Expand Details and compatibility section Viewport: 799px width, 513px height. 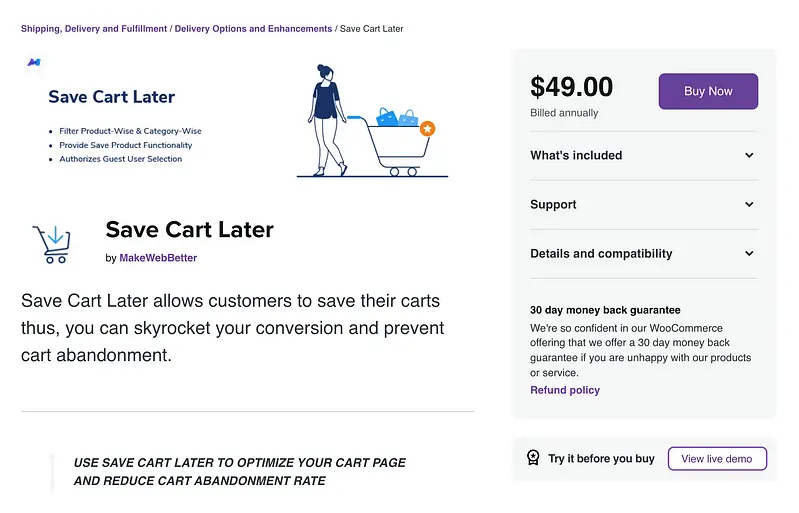(x=601, y=253)
